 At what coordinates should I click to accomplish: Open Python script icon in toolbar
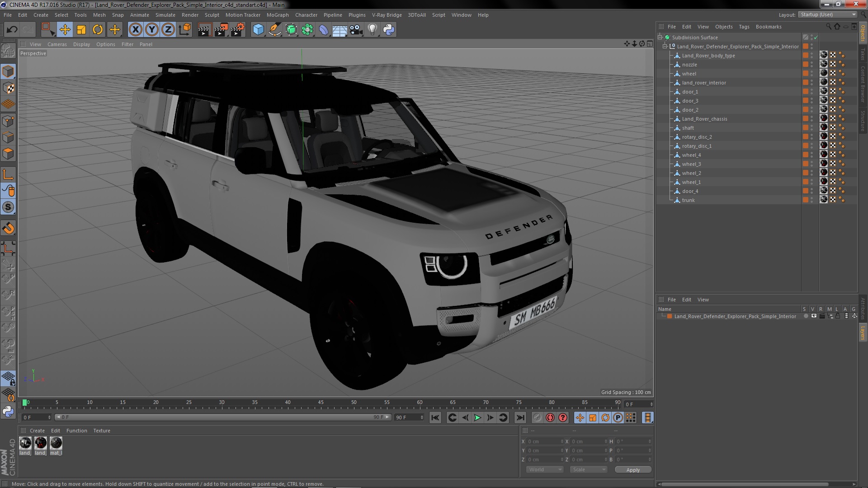click(389, 30)
